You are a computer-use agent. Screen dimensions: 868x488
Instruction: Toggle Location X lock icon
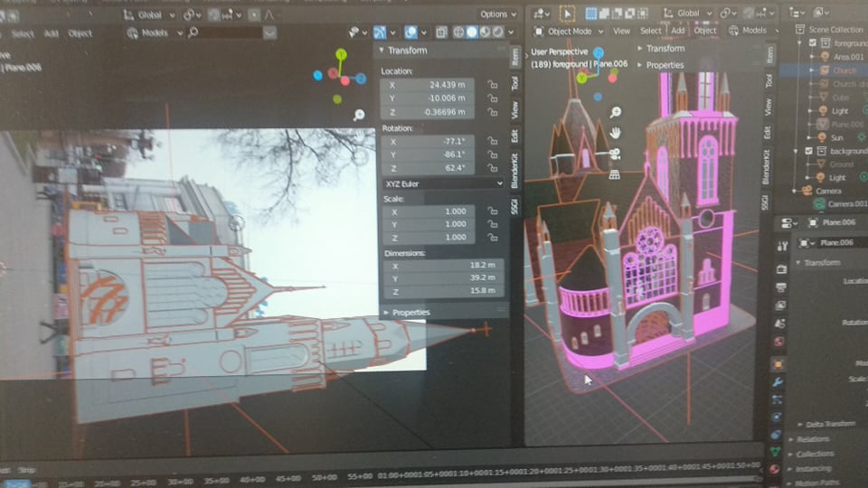pos(492,85)
